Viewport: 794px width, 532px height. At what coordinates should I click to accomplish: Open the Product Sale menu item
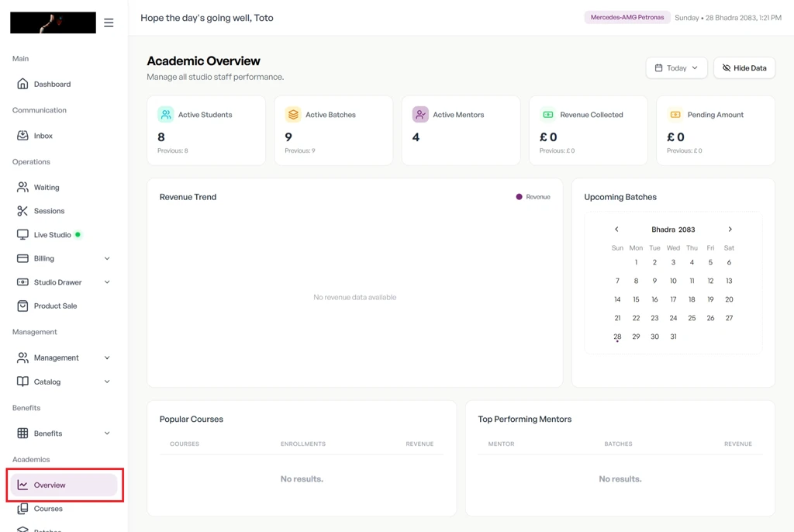click(64, 306)
